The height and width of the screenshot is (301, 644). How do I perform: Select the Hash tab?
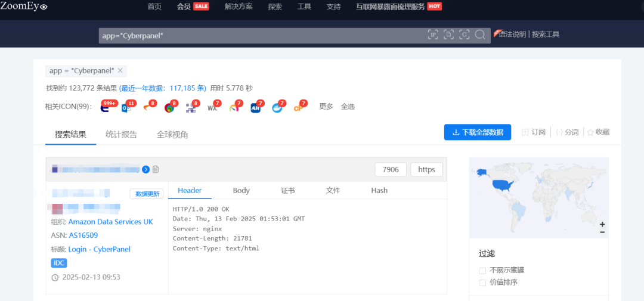click(379, 191)
